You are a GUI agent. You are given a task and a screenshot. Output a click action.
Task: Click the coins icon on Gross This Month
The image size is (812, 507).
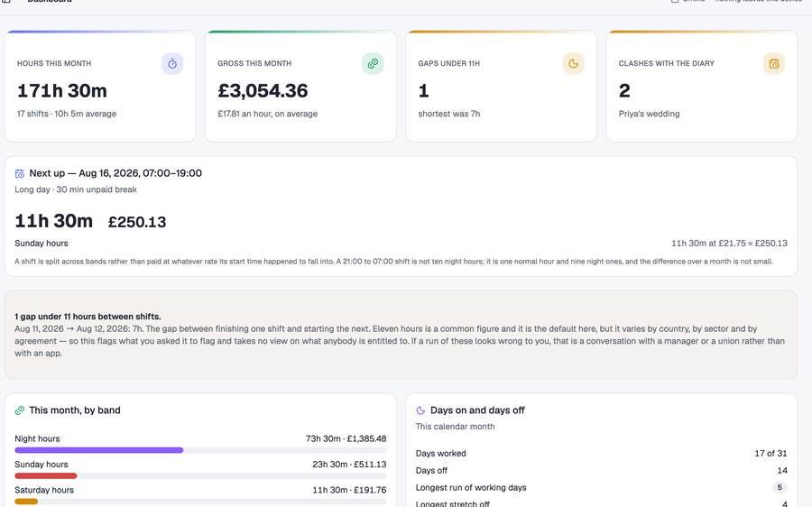click(373, 64)
